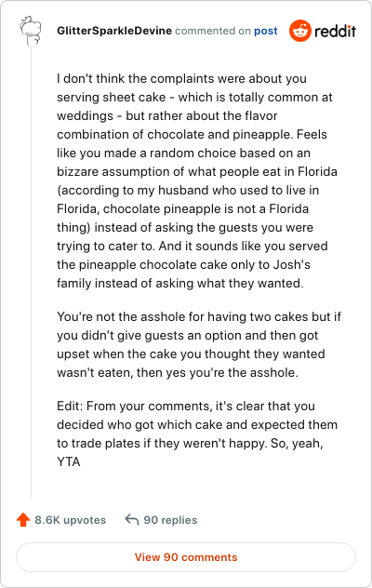Click the word "Josh's" in the comment
The height and width of the screenshot is (588, 372).
[291, 265]
